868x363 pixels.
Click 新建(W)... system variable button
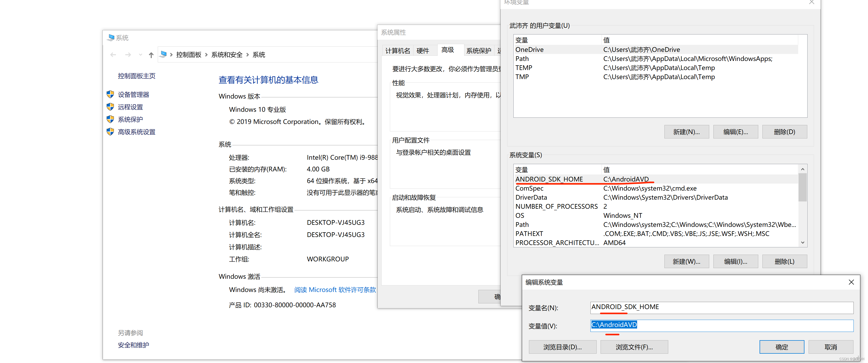(686, 262)
